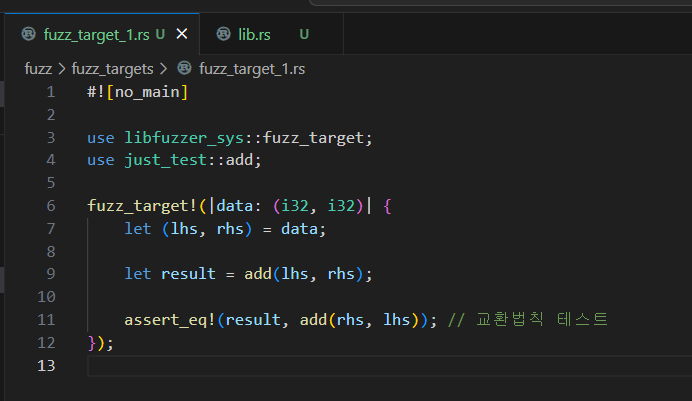Click the Rust icon in the breadcrumb
The image size is (692, 401).
[x=184, y=68]
